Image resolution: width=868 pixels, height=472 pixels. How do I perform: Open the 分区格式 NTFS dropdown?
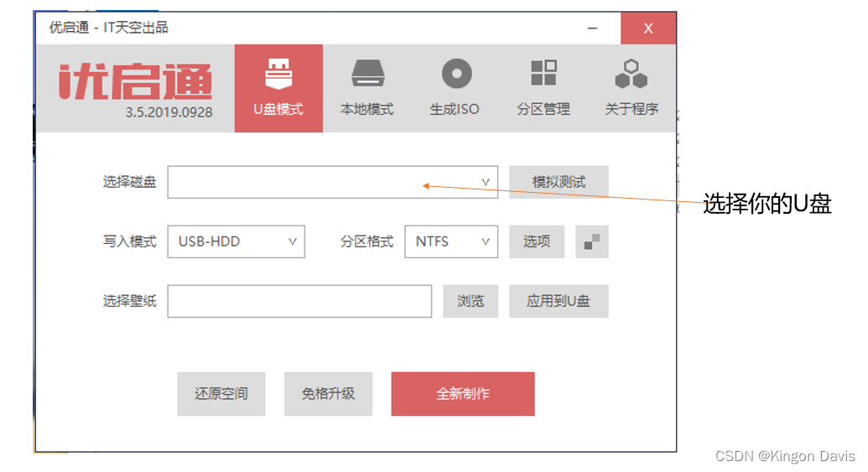point(451,241)
